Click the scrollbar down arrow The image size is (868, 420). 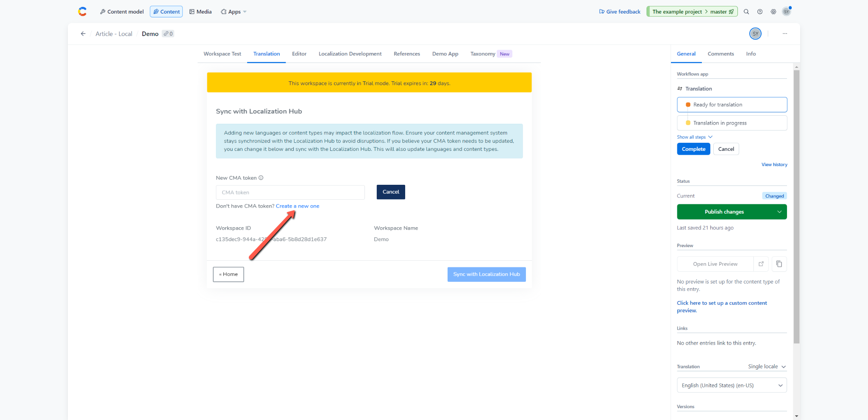coord(796,416)
